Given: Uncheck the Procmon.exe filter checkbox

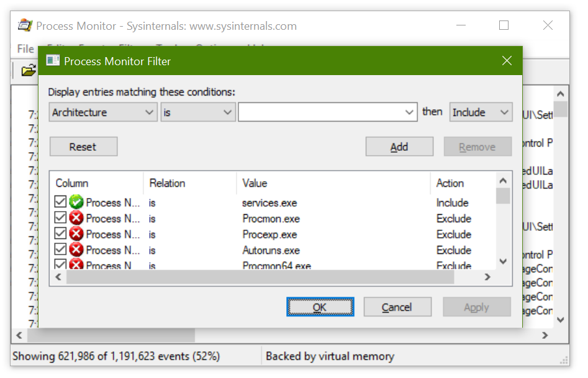Looking at the screenshot, I should 60,217.
